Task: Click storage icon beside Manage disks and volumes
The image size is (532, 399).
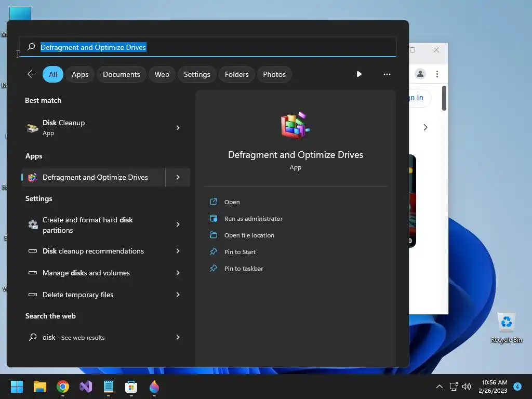Action: click(x=33, y=273)
